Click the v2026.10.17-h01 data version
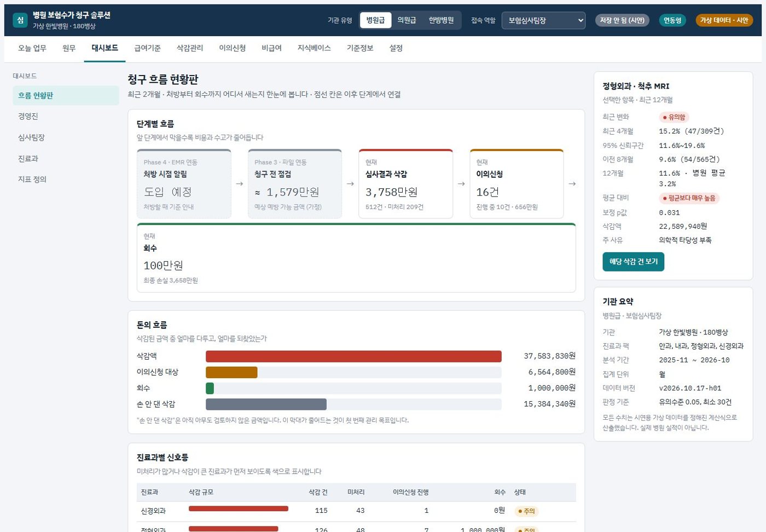 pos(690,389)
